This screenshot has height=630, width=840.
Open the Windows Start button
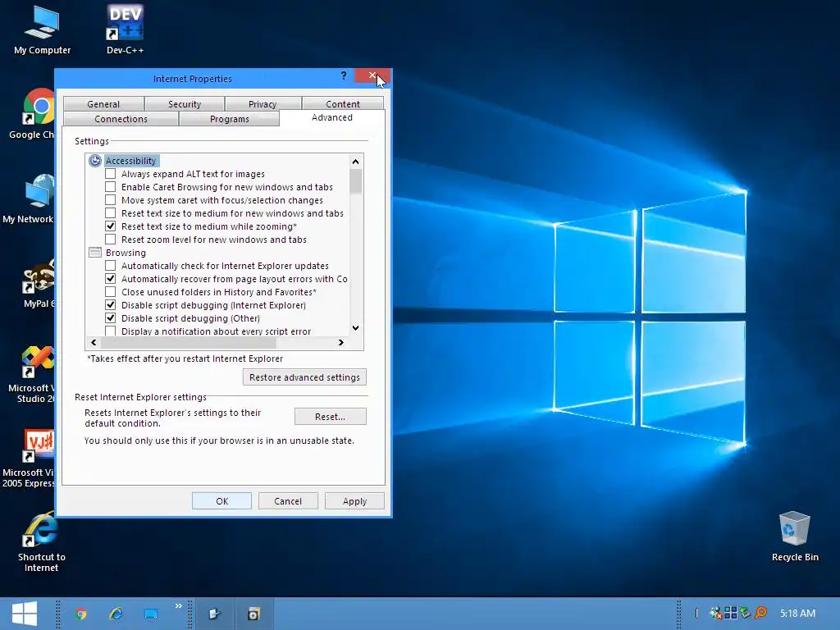(x=24, y=614)
